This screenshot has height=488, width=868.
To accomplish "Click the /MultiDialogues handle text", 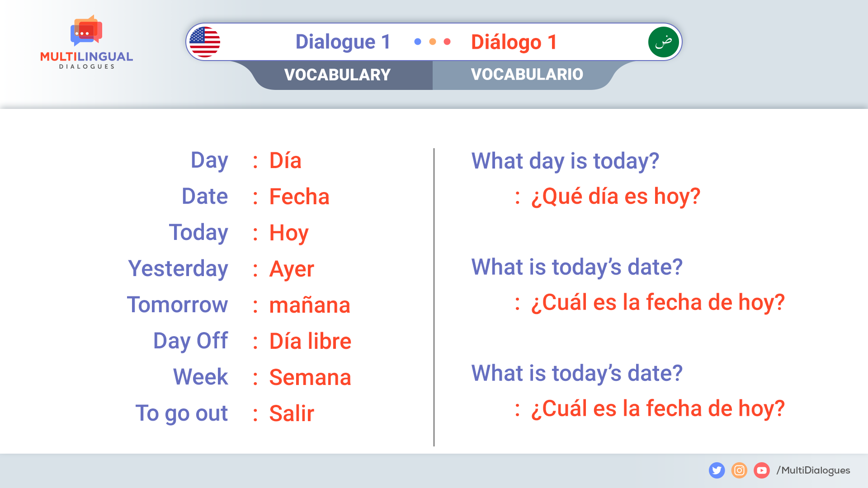I will click(x=813, y=470).
